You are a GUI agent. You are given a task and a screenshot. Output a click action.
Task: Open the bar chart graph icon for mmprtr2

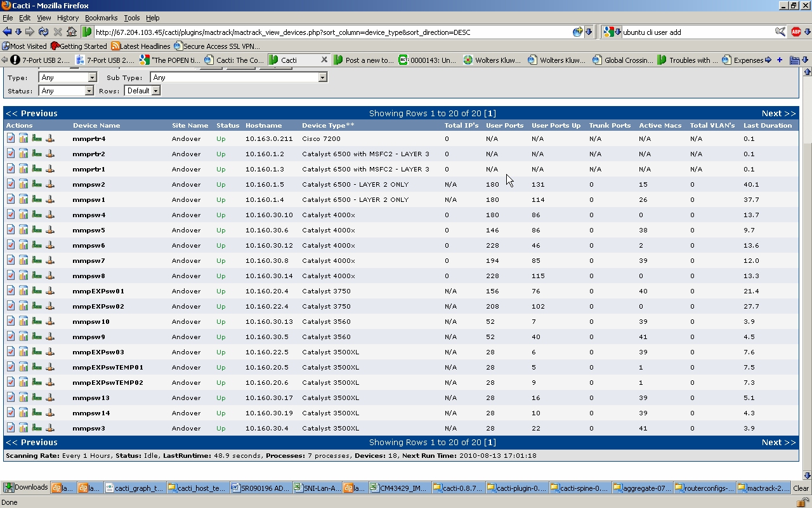[23, 154]
